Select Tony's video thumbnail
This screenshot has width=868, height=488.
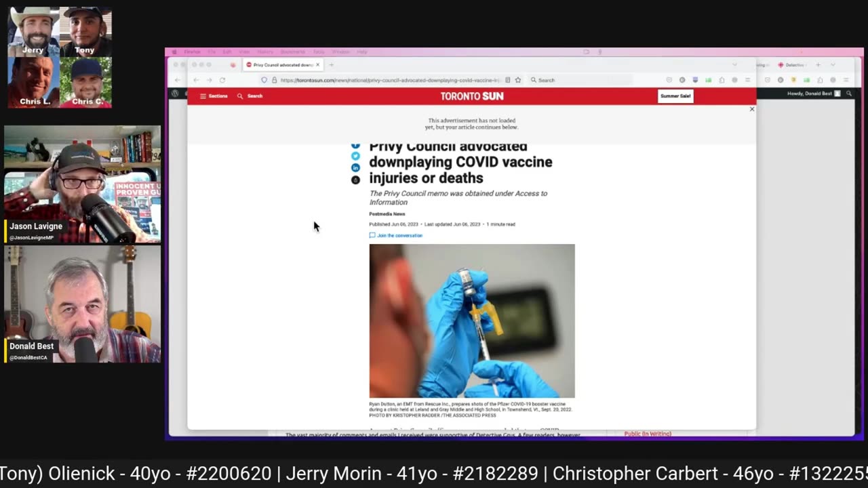click(x=85, y=32)
